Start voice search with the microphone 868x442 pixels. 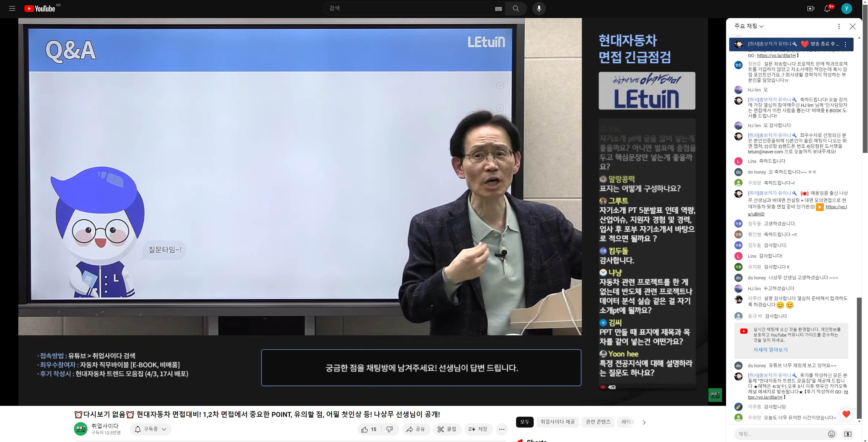coord(539,8)
